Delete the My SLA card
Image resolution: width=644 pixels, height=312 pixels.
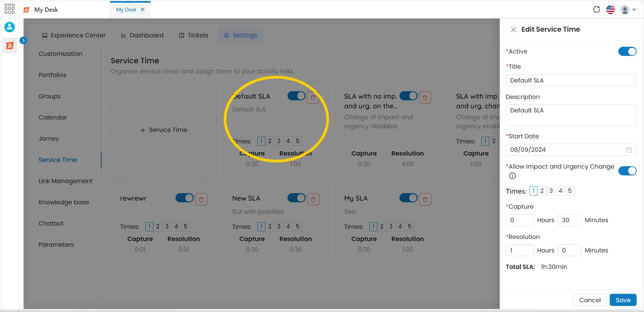(x=425, y=200)
